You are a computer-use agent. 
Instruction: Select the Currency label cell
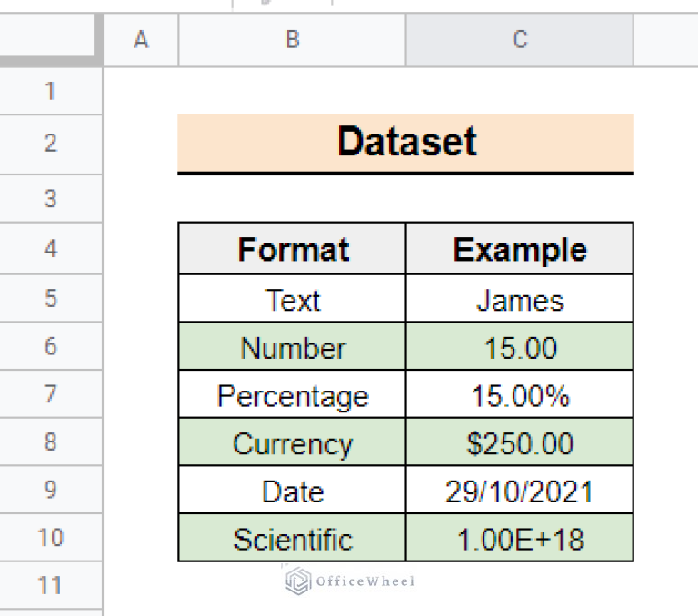pos(292,443)
